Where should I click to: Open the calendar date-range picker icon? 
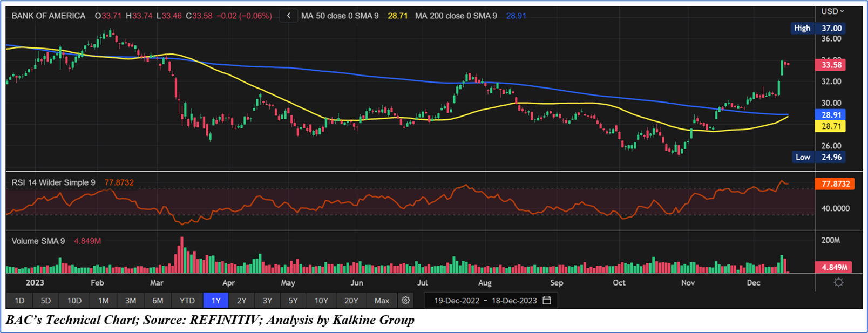coord(547,301)
